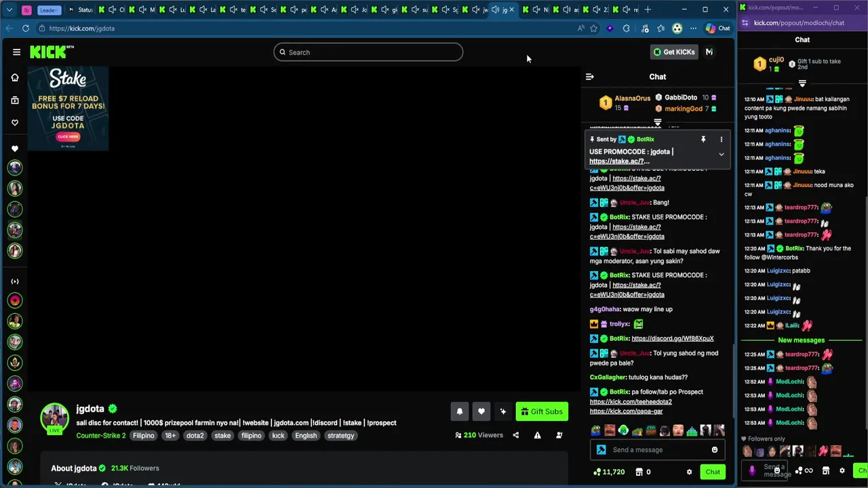Click the moderator hammer icon in chat input
Image resolution: width=868 pixels, height=488 pixels.
pyautogui.click(x=601, y=450)
